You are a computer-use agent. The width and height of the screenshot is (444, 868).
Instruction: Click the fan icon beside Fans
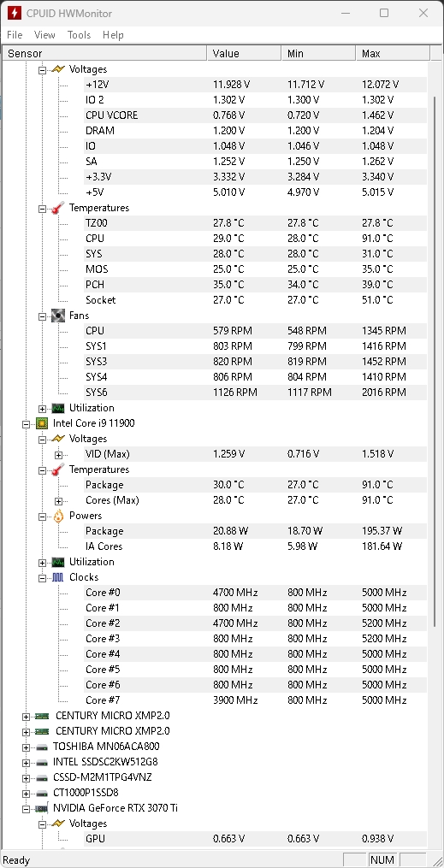(58, 316)
